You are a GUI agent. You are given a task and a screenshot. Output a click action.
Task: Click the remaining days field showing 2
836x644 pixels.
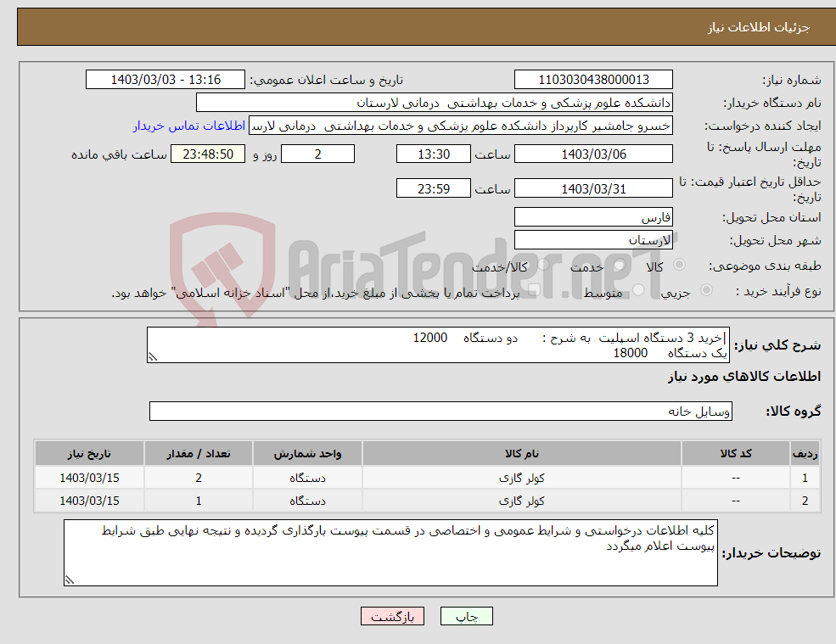(x=317, y=154)
